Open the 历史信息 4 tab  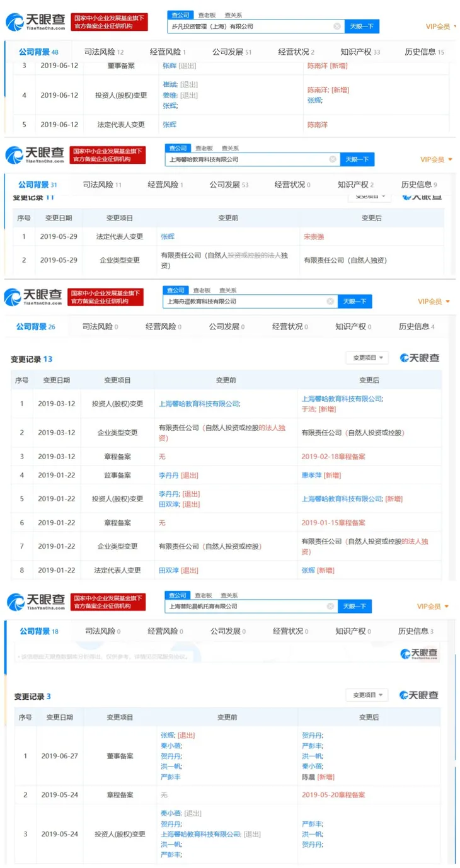(417, 326)
